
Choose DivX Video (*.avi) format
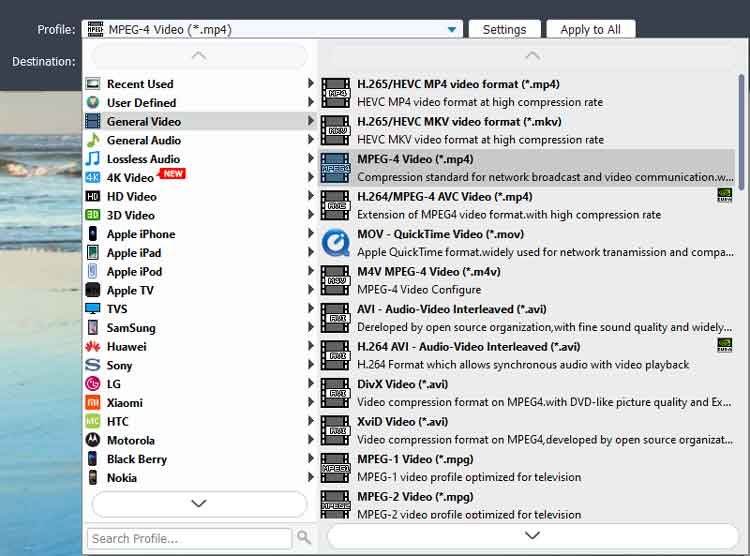[527, 393]
